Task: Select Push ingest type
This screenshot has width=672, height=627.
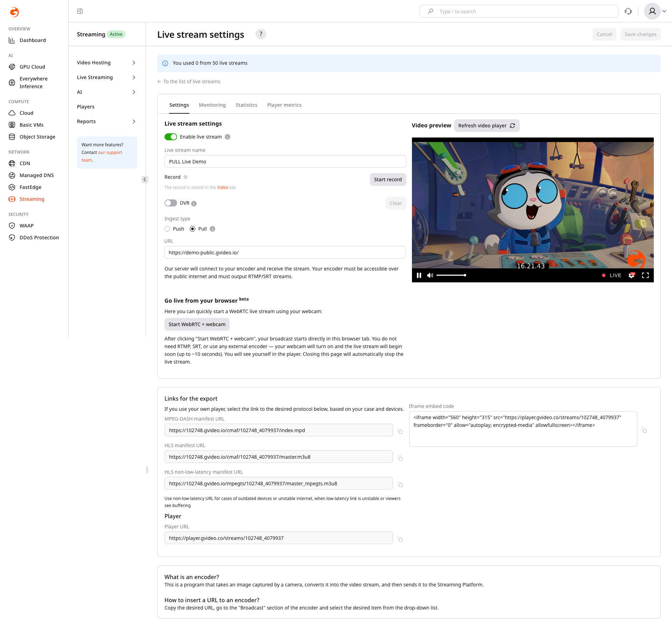Action: click(167, 229)
